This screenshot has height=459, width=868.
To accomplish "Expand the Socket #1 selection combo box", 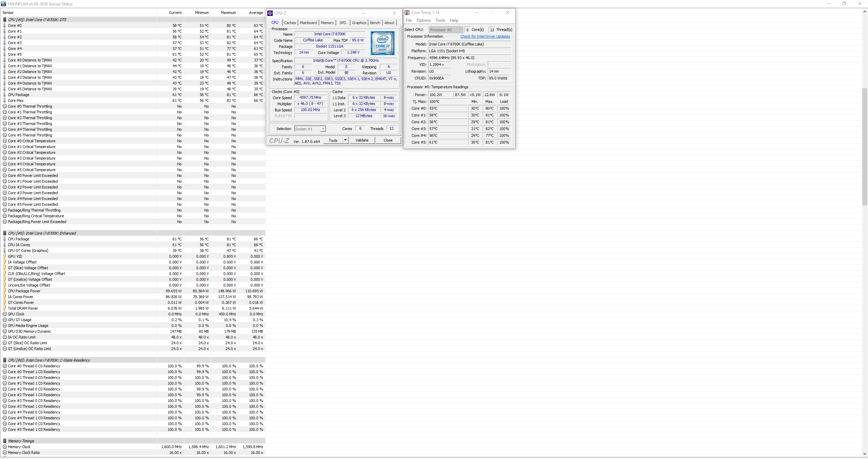I will [323, 129].
